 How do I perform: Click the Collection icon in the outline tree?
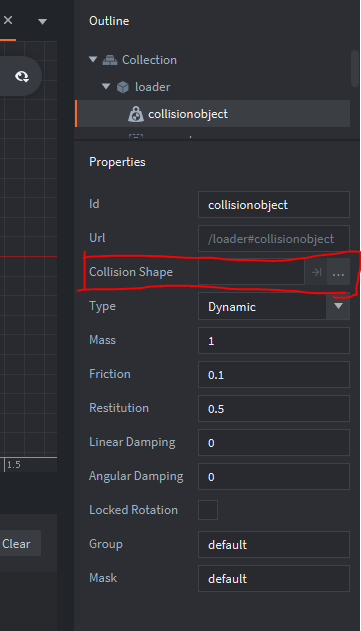click(110, 60)
